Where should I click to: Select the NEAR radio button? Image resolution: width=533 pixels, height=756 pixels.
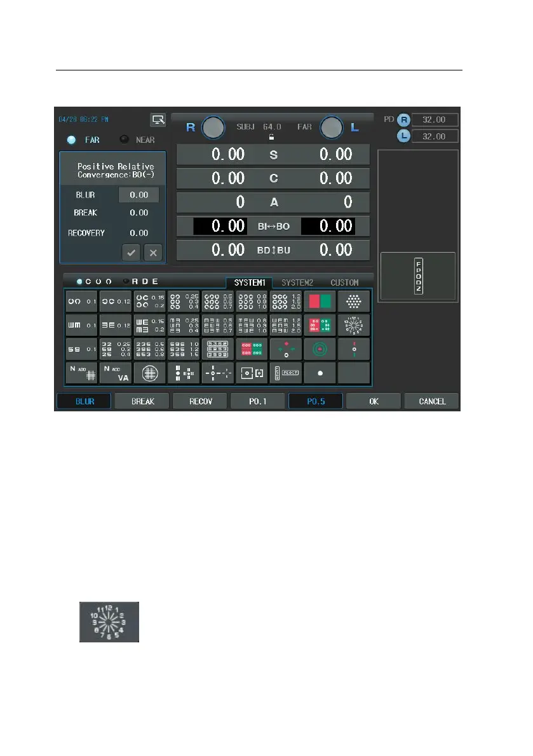[x=125, y=140]
